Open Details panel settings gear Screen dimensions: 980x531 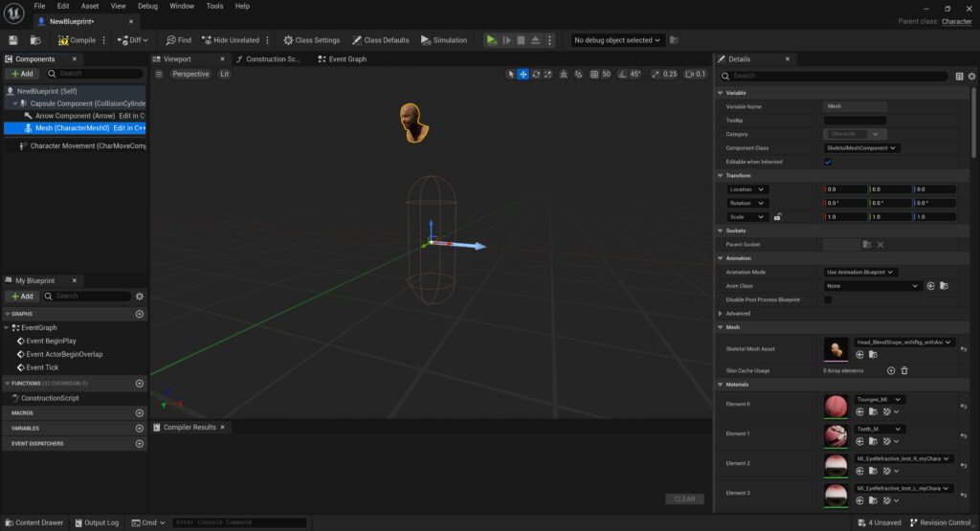(971, 76)
